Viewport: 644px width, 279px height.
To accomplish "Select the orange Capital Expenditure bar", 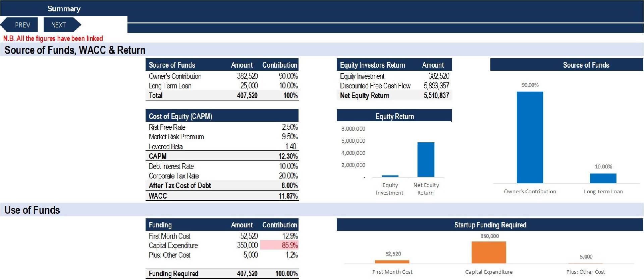I will pyautogui.click(x=489, y=252).
